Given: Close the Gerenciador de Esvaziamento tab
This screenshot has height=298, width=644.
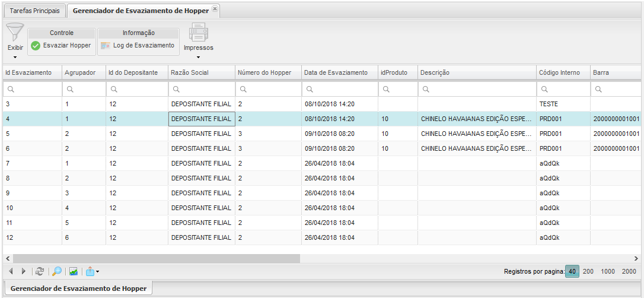Looking at the screenshot, I should (215, 9).
